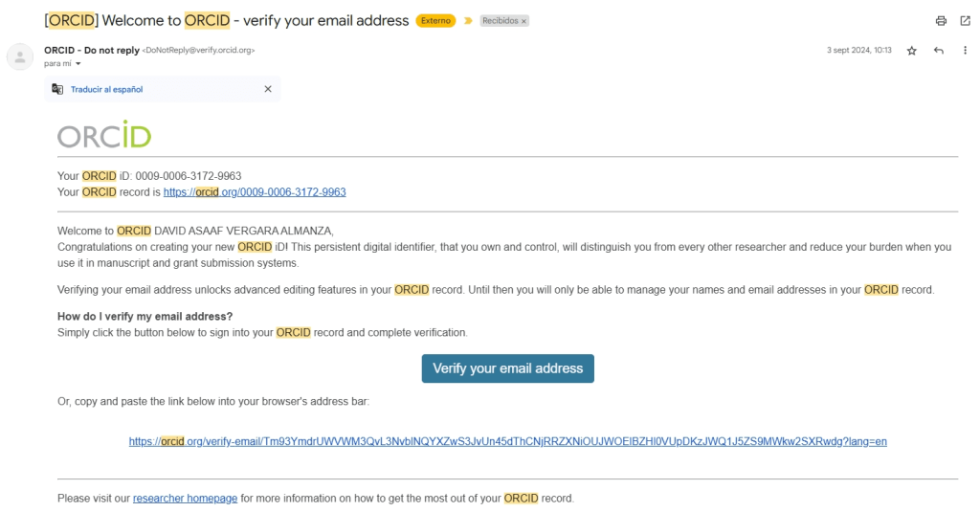
Task: Click the sender's profile avatar
Action: 21,56
